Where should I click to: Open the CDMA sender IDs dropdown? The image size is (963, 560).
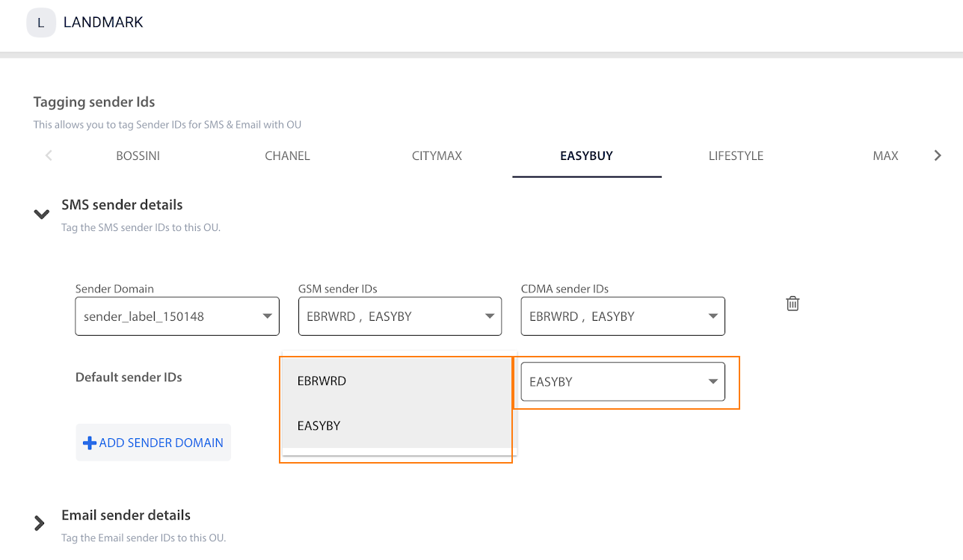coord(623,316)
